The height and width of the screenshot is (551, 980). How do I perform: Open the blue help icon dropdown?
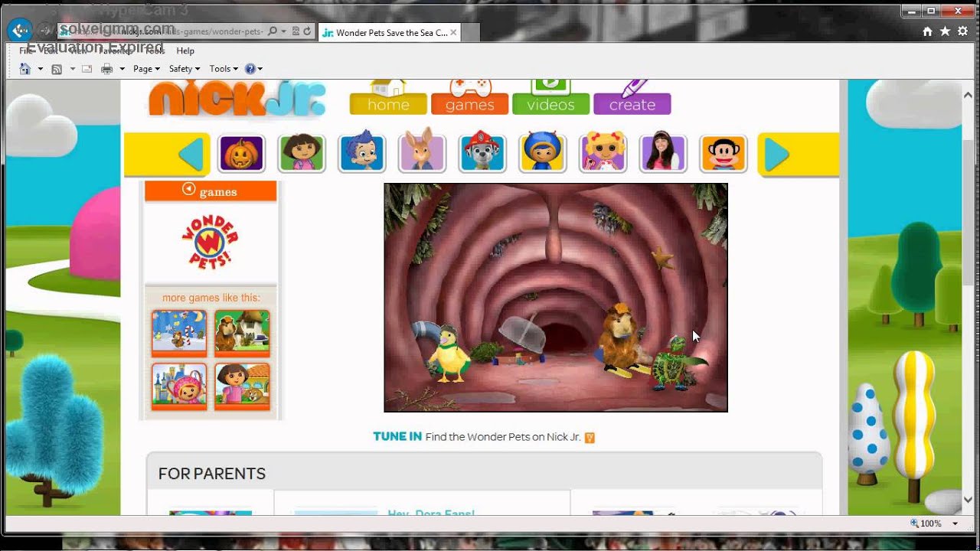[x=253, y=69]
